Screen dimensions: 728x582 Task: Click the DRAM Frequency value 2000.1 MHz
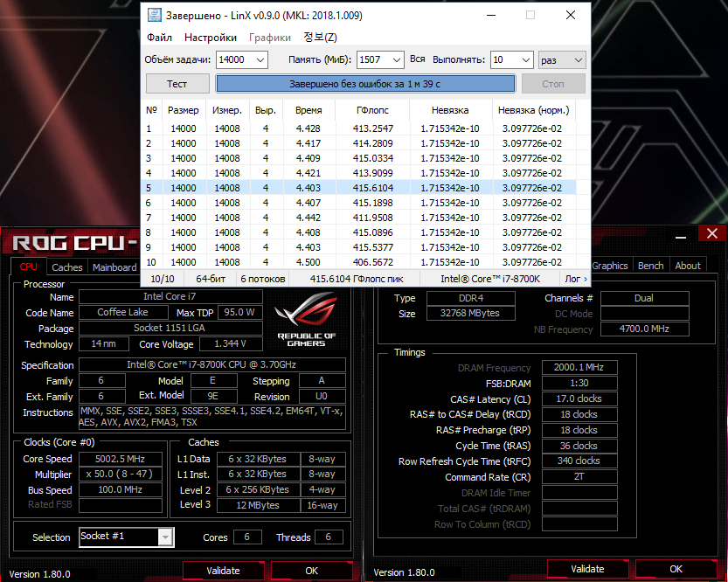579,368
